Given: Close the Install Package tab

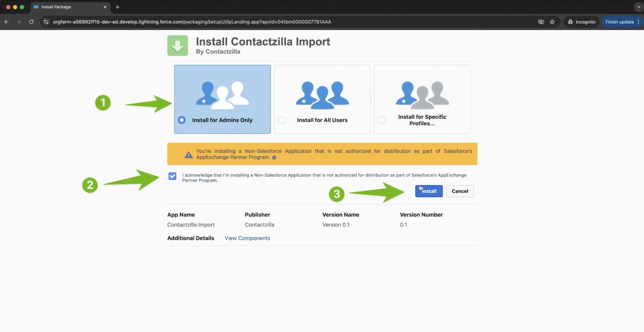Looking at the screenshot, I should 105,7.
